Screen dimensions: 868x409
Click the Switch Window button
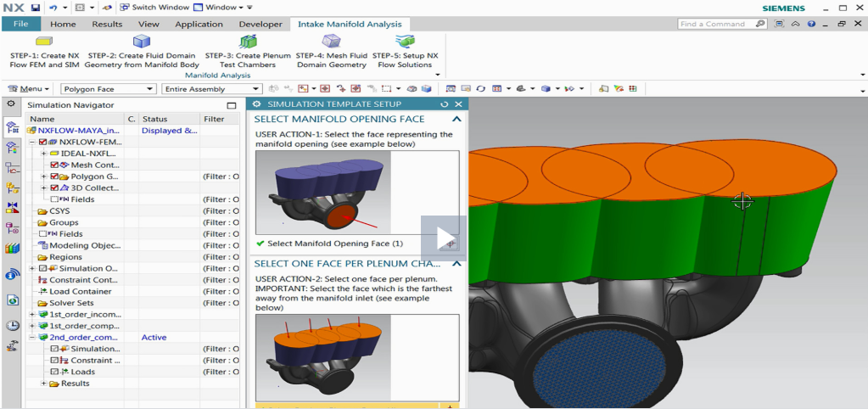[x=153, y=8]
